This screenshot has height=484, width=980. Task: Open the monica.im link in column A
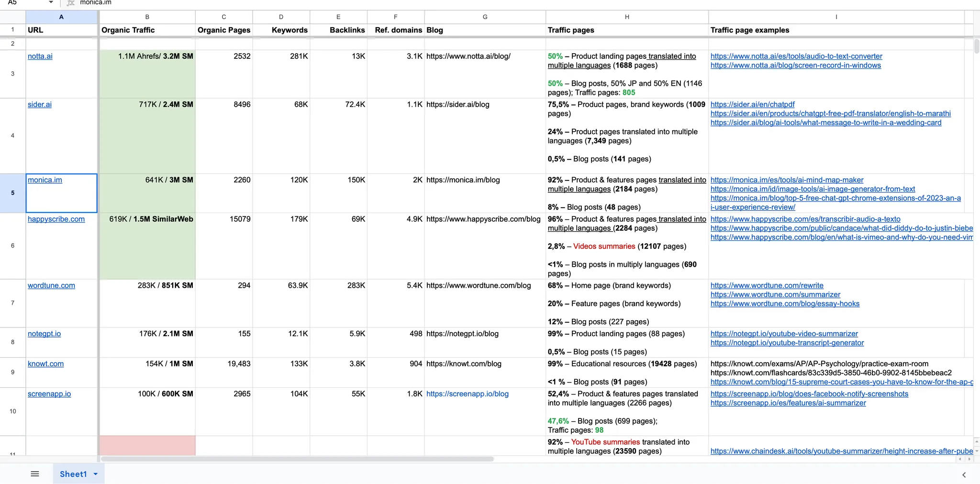[x=45, y=180]
